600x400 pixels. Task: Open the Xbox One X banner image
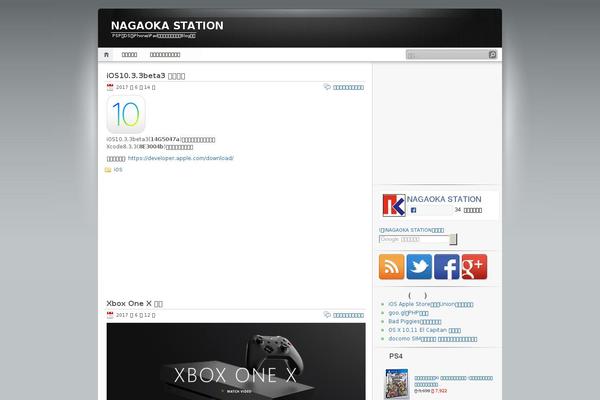point(236,361)
